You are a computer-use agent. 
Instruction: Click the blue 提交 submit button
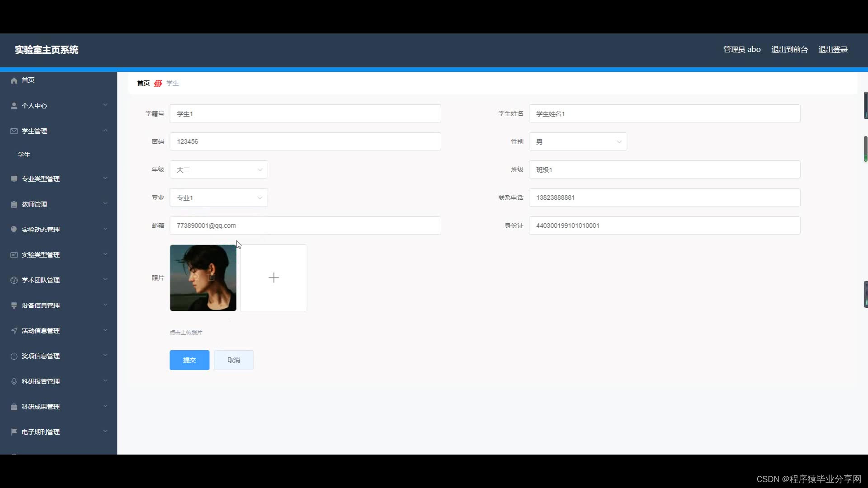189,360
